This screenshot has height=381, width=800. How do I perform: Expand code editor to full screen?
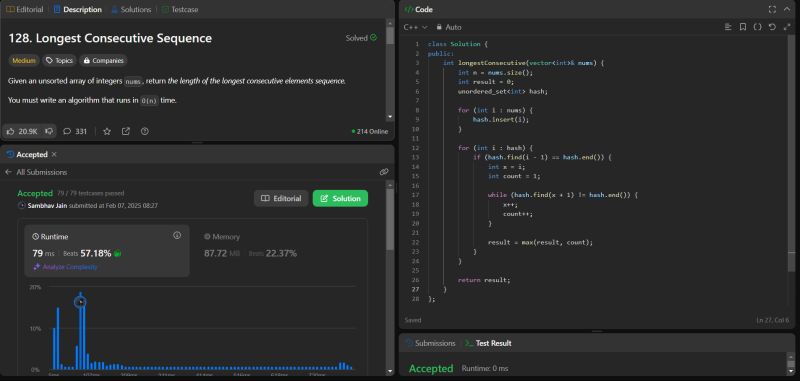pos(786,27)
